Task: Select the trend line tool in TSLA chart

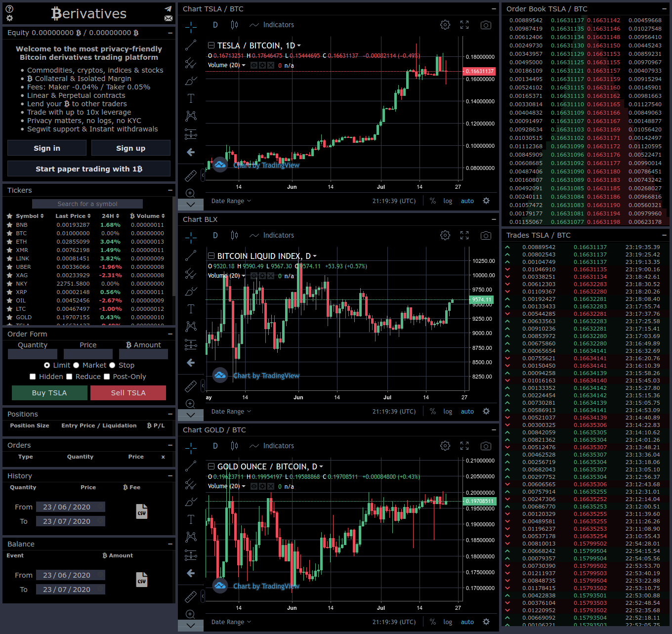Action: (x=191, y=45)
